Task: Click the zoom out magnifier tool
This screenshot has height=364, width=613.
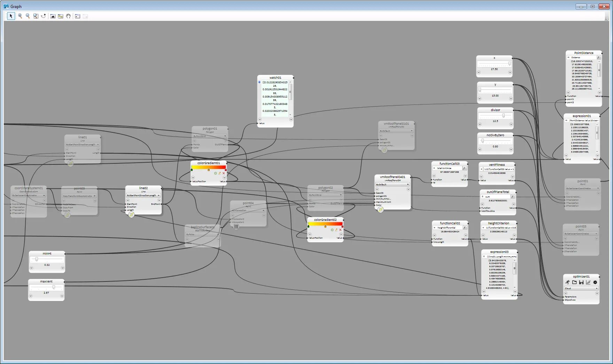Action: click(28, 16)
